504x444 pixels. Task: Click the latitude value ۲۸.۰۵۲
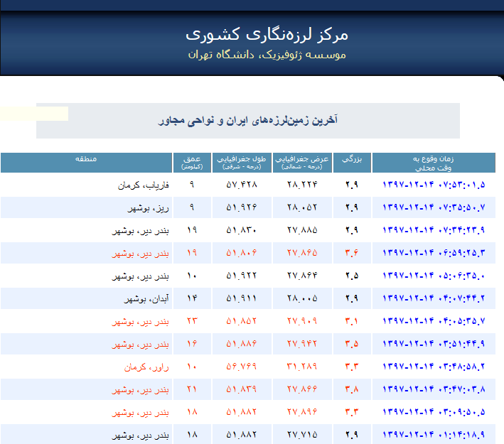click(x=302, y=207)
